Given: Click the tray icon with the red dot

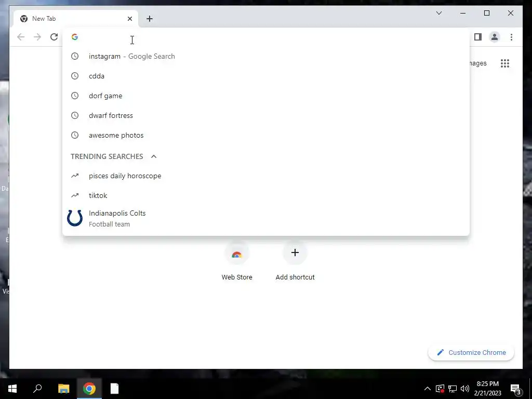Looking at the screenshot, I should coord(440,389).
